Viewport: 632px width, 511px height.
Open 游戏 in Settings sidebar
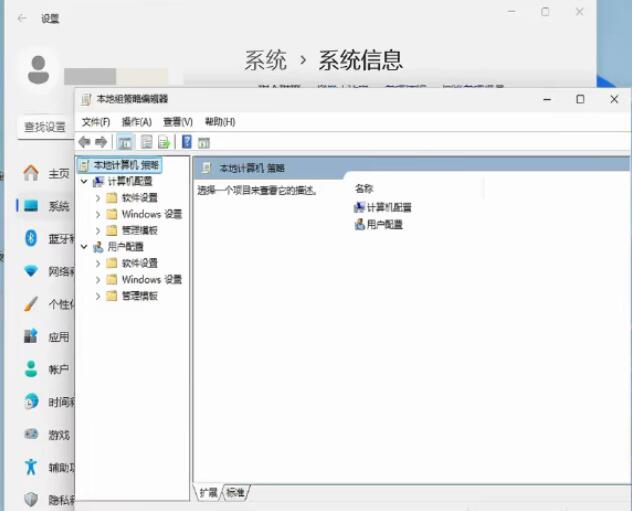click(45, 435)
